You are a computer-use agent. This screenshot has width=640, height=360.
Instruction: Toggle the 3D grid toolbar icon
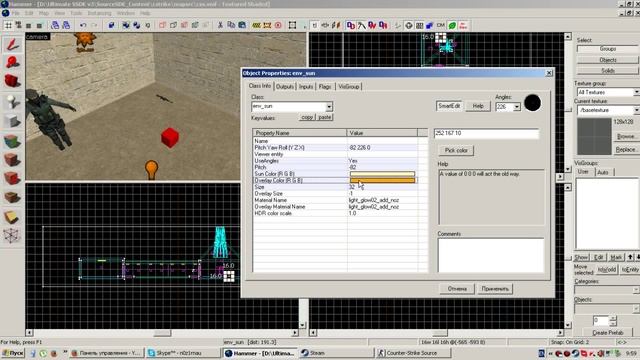click(18, 25)
